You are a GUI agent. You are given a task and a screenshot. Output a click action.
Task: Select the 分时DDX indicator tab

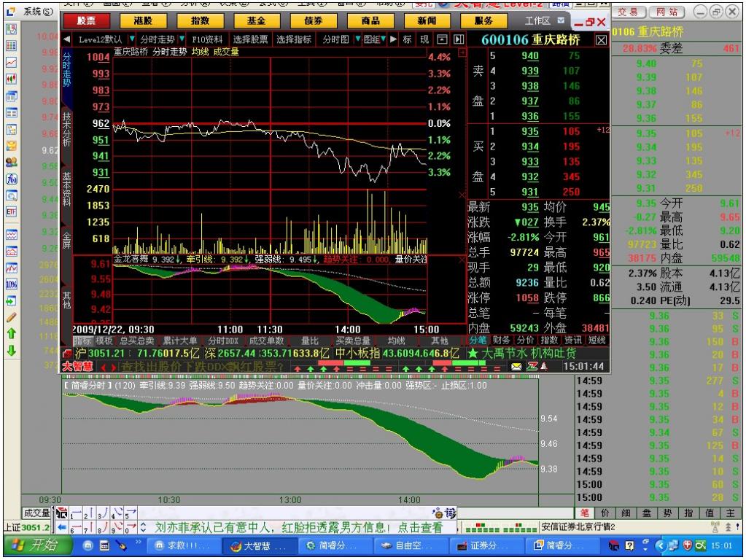(x=223, y=341)
